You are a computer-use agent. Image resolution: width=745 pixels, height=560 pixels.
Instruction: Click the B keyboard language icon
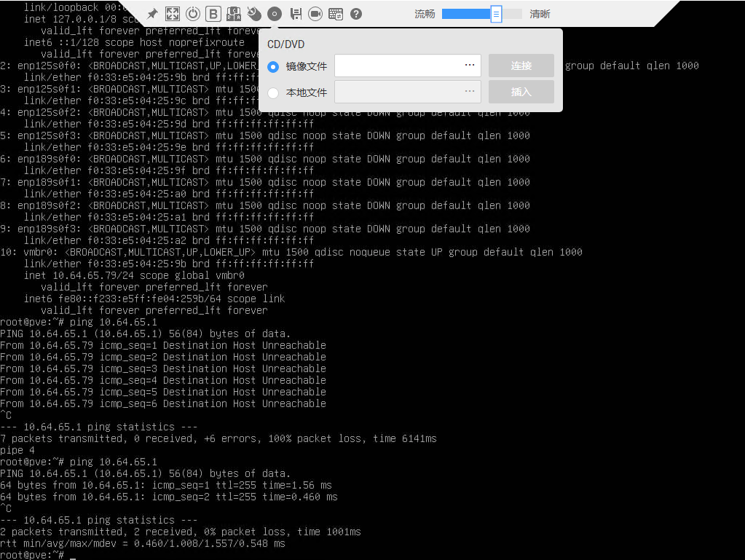click(x=213, y=13)
